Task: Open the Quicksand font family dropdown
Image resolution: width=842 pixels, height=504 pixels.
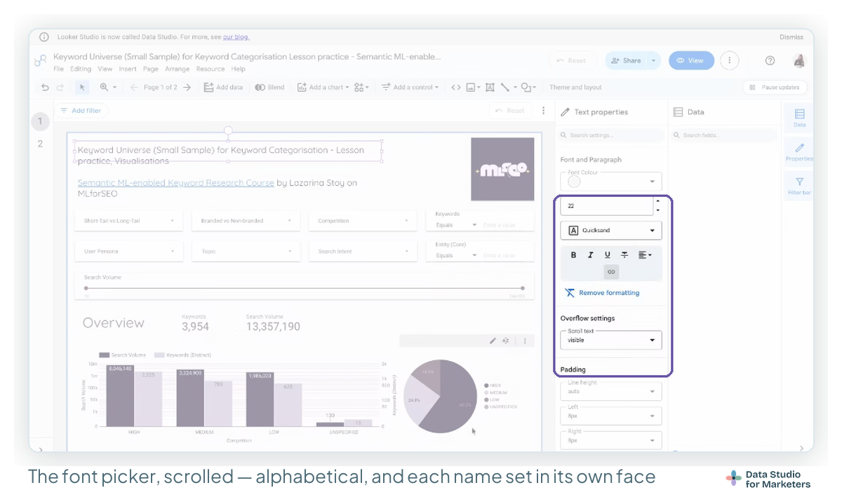Action: (x=610, y=230)
